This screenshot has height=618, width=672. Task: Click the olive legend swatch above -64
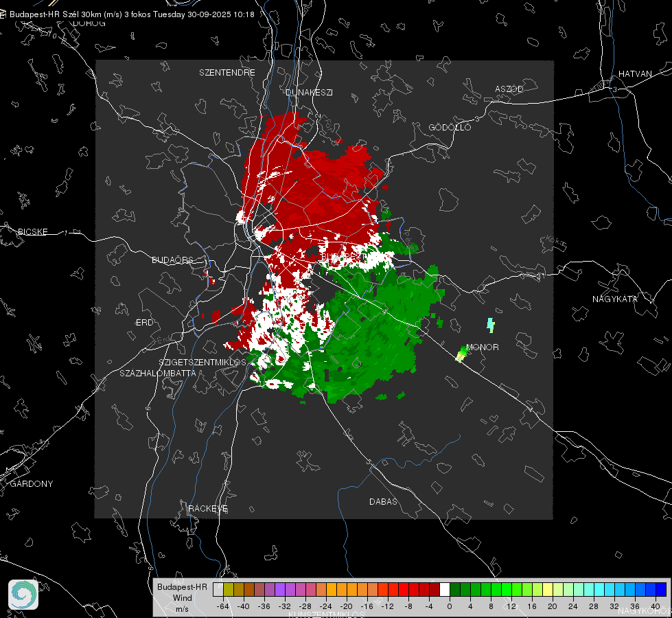click(x=229, y=589)
